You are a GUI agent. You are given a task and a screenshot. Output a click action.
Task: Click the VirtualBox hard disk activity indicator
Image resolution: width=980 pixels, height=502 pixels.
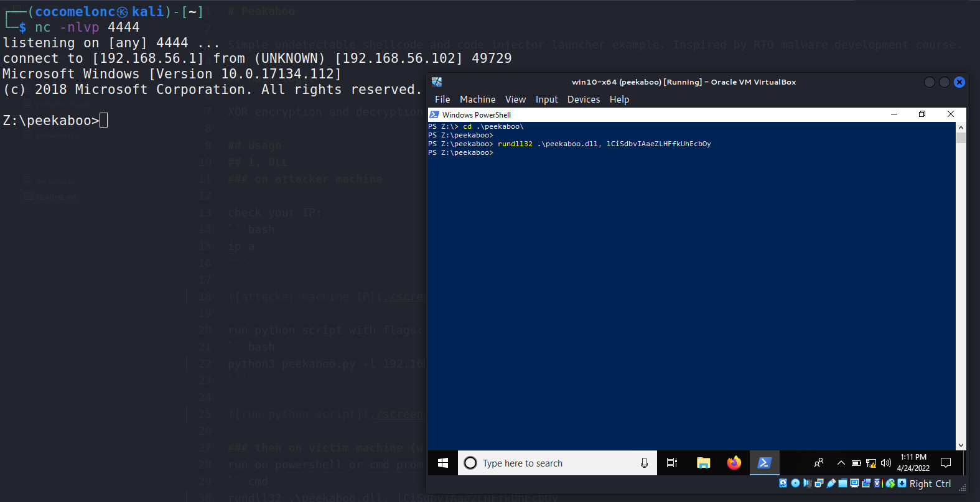[x=783, y=483]
